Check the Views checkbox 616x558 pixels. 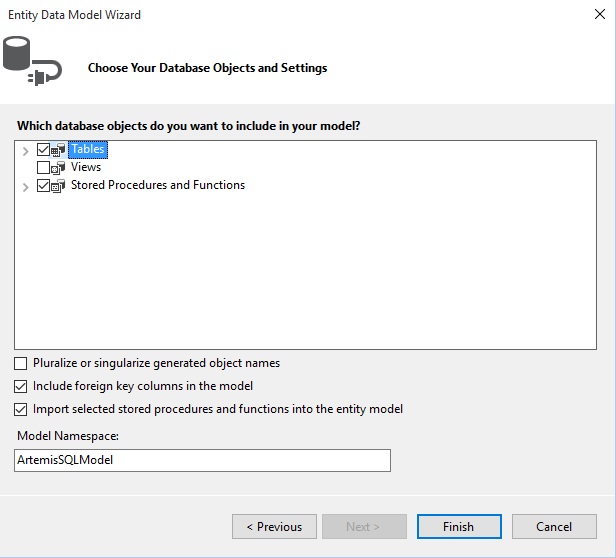click(x=43, y=168)
